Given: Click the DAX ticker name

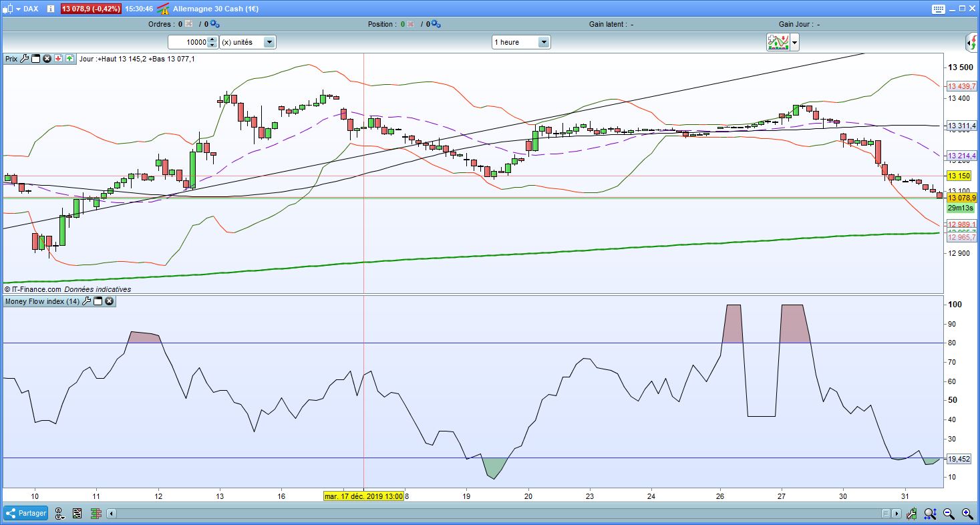Looking at the screenshot, I should (31, 9).
